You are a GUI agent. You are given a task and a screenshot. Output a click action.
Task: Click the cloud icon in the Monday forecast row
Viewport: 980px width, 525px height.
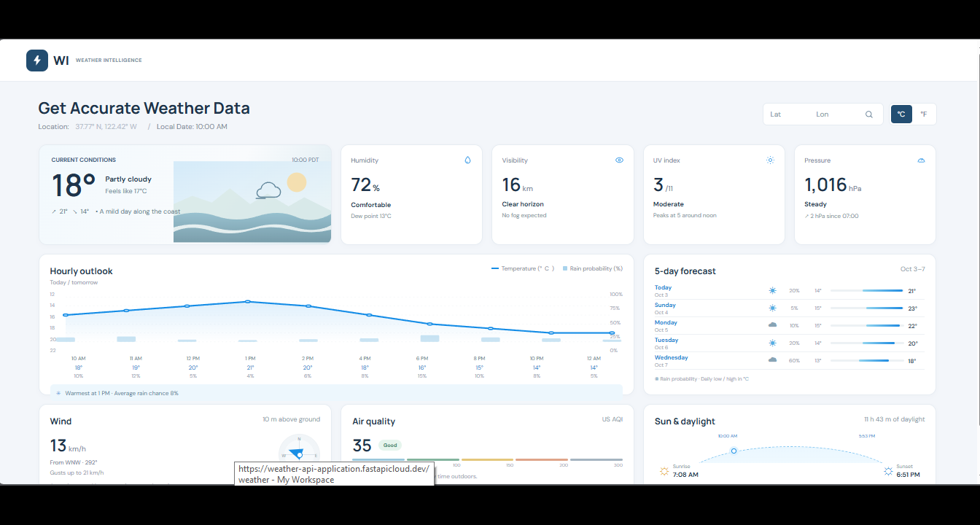coord(772,325)
